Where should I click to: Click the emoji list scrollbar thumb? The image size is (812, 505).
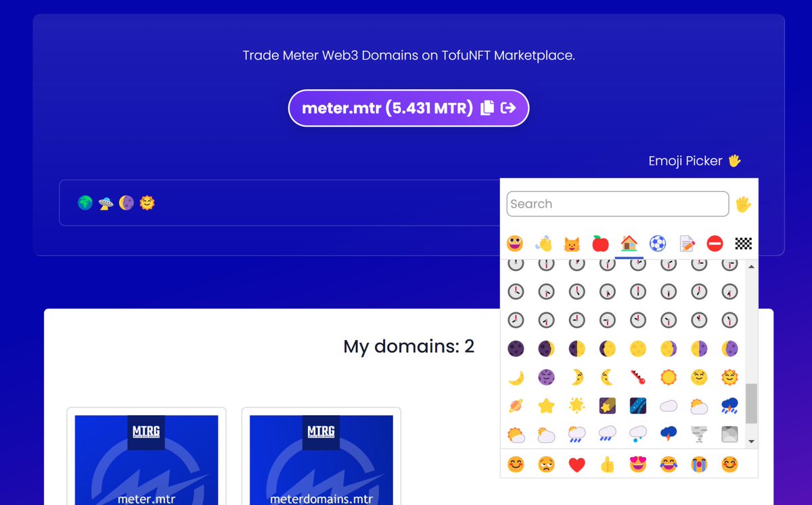[751, 404]
